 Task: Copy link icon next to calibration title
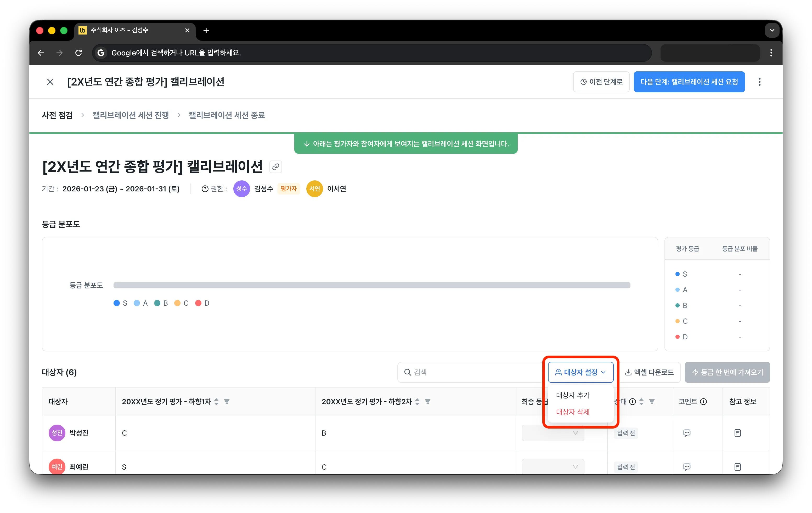pos(275,167)
